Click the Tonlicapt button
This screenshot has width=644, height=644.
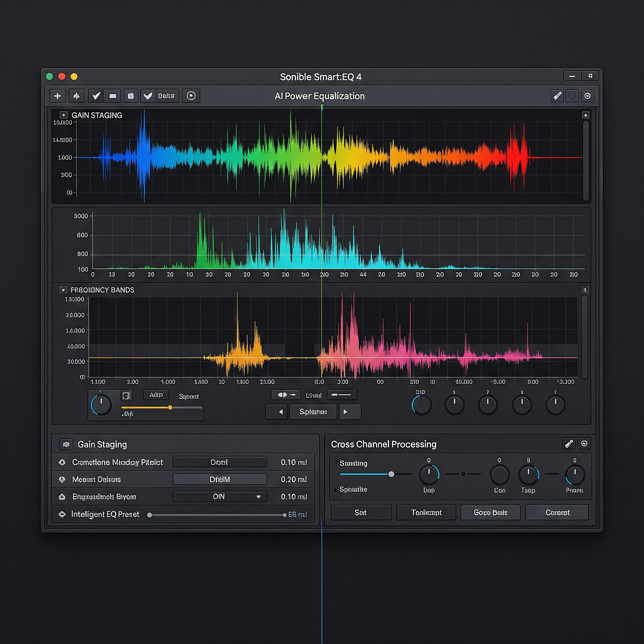426,513
